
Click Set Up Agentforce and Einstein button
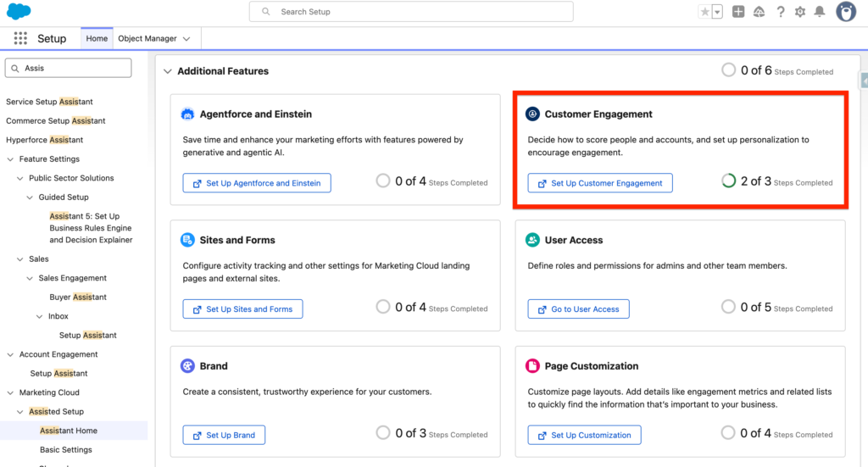click(257, 183)
